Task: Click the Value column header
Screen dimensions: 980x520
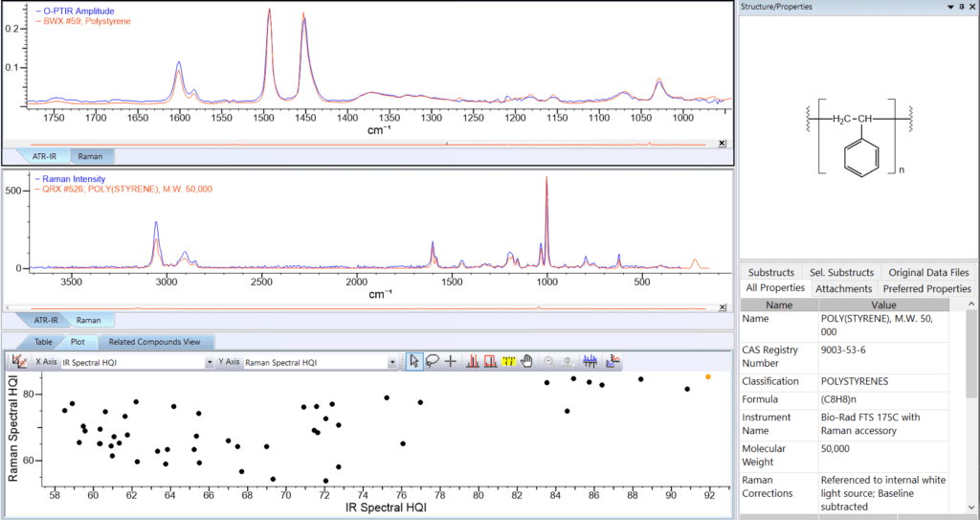Action: (x=883, y=305)
